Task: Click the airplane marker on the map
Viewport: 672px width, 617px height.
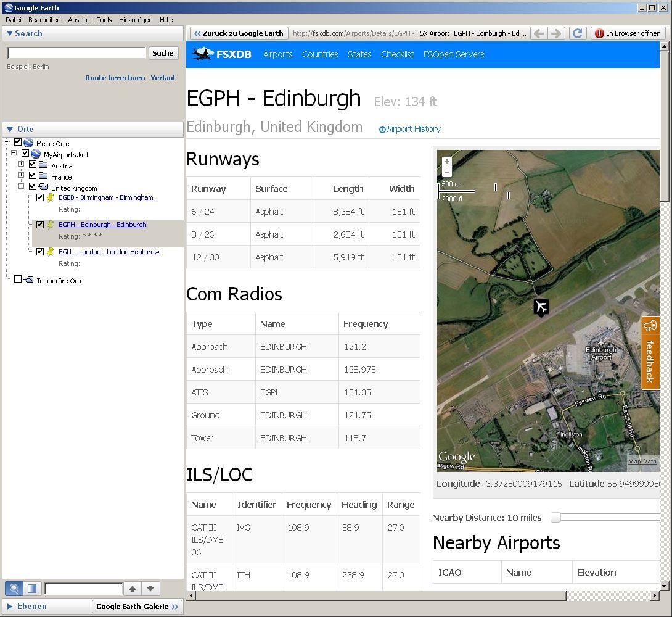Action: (541, 307)
